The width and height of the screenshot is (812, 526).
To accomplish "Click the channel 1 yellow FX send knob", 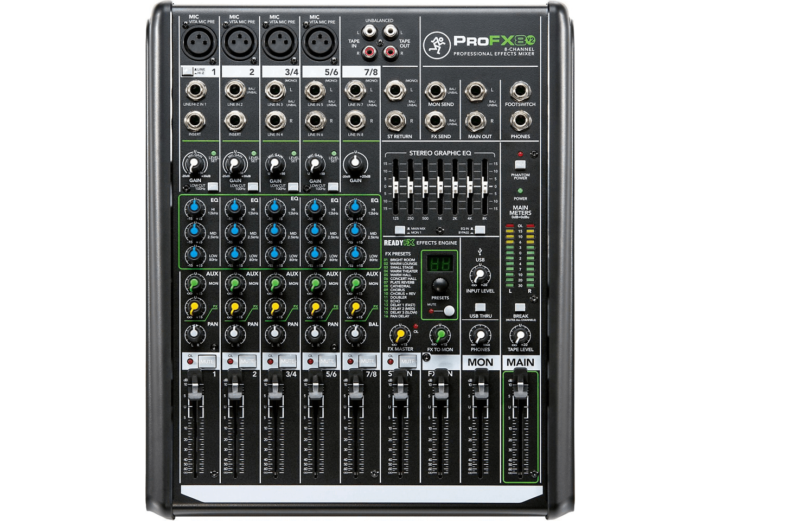I will 194,308.
